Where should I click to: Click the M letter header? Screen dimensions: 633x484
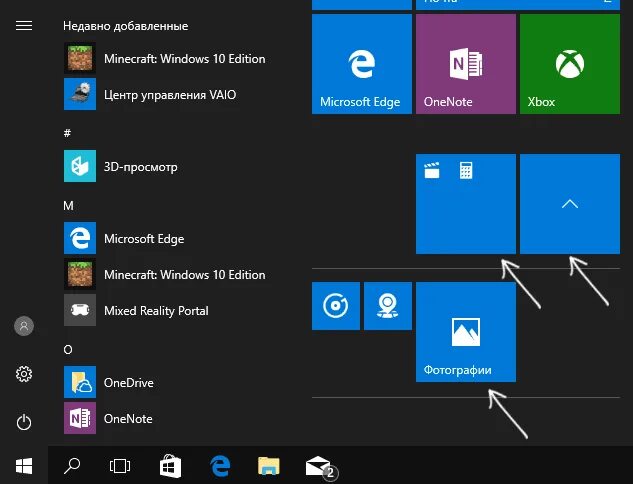click(68, 205)
